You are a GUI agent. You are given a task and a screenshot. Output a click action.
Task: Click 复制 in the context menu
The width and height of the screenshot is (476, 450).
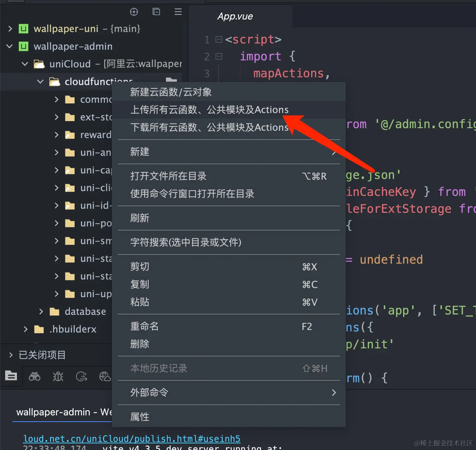[228, 284]
